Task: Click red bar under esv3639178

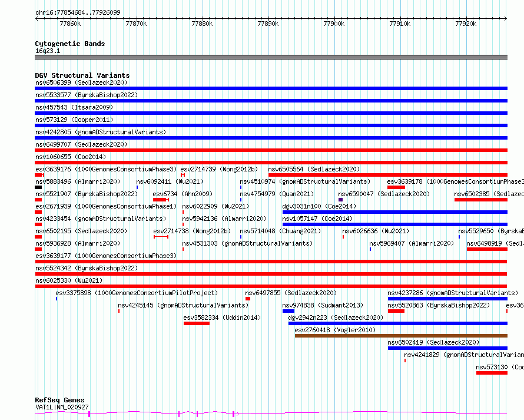Action: [396, 187]
